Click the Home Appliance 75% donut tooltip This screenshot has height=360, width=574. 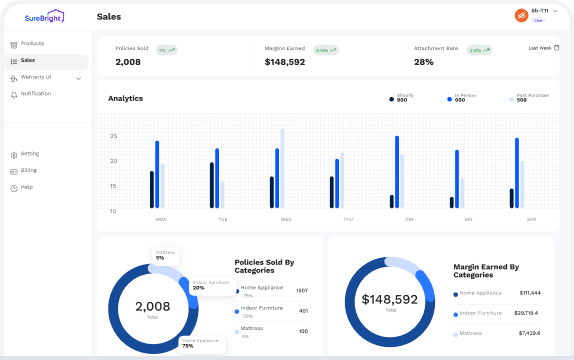tap(202, 344)
